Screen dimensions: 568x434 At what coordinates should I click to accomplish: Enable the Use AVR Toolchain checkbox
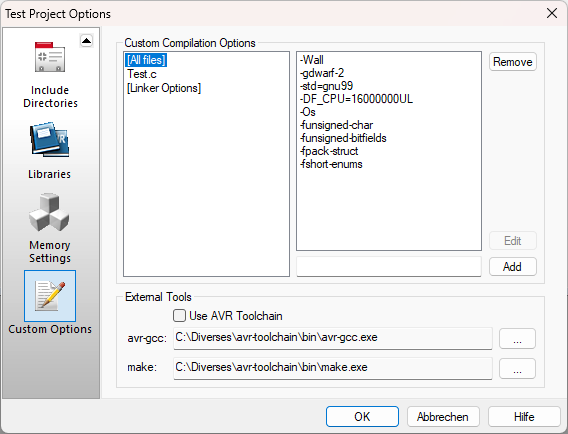179,316
